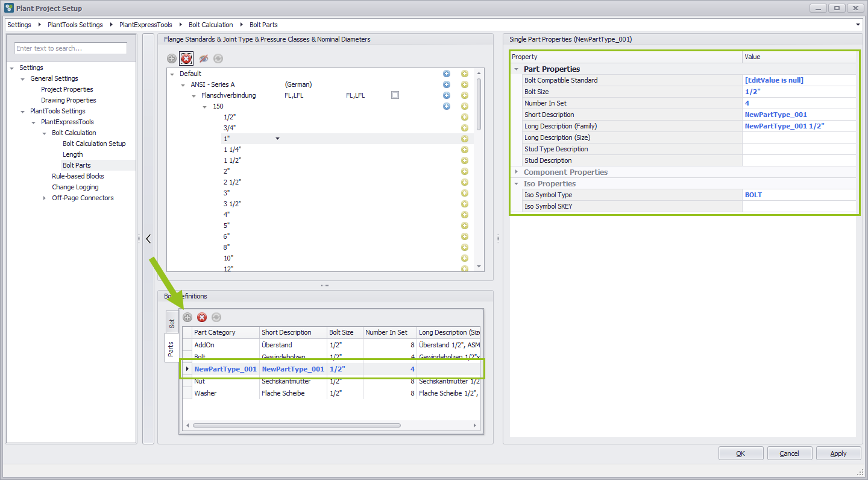Switch to the Parts vertical tab
868x480 pixels.
[x=171, y=349]
